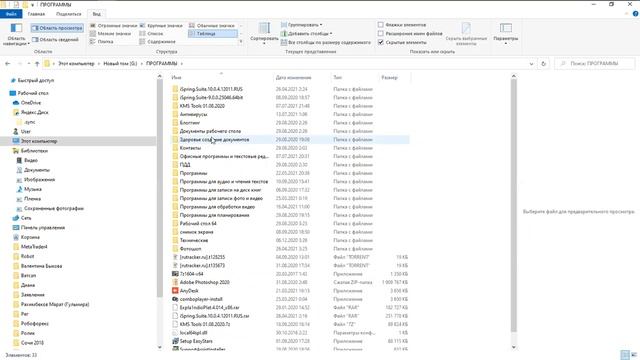The width and height of the screenshot is (640, 360).
Task: Switch layout to Мелкие значки
Action: 110,33
